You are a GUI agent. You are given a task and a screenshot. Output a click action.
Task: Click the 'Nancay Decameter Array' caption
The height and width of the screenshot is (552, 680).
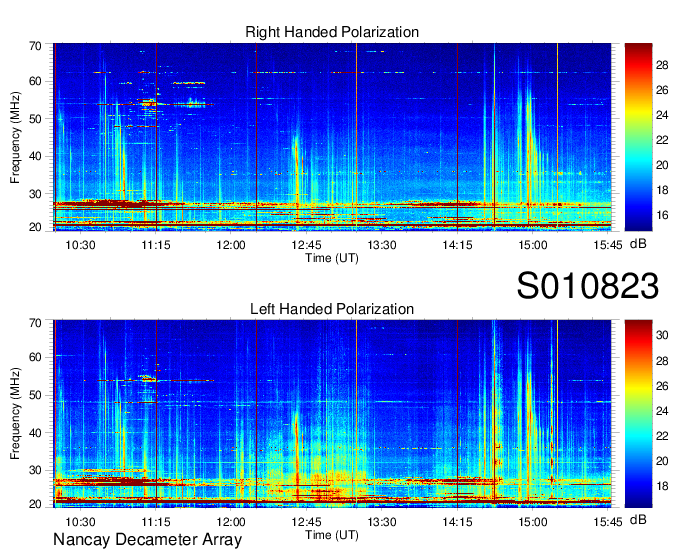coord(147,540)
